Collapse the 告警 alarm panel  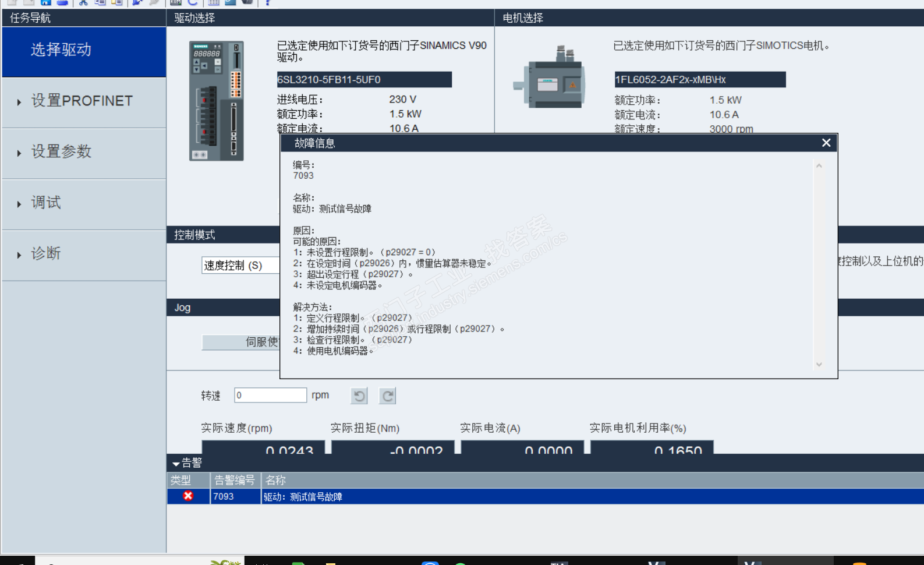176,464
